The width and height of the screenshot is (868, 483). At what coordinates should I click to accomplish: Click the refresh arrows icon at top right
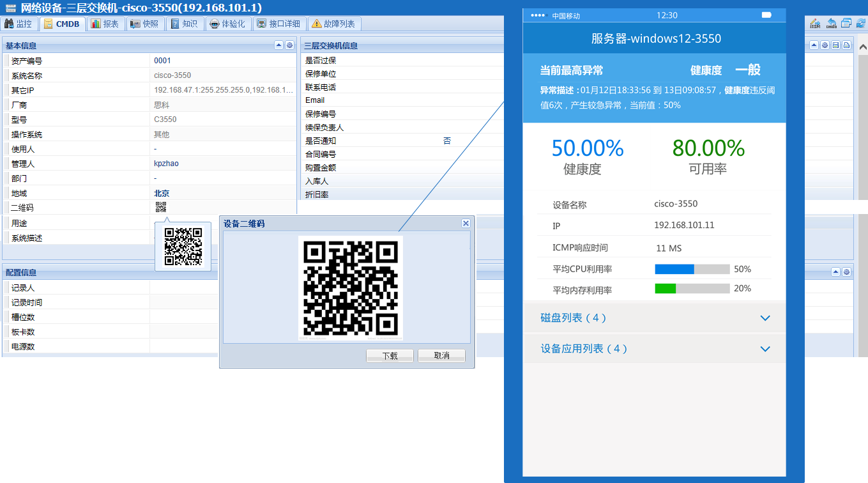860,24
